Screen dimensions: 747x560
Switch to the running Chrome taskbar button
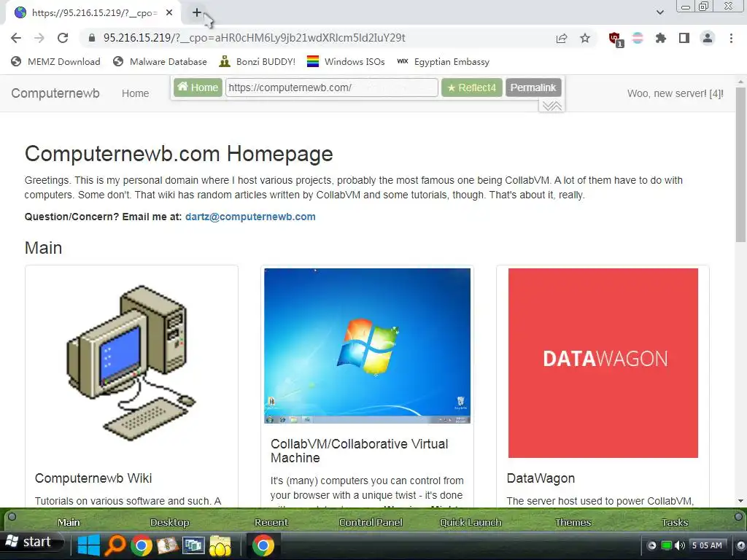[263, 545]
